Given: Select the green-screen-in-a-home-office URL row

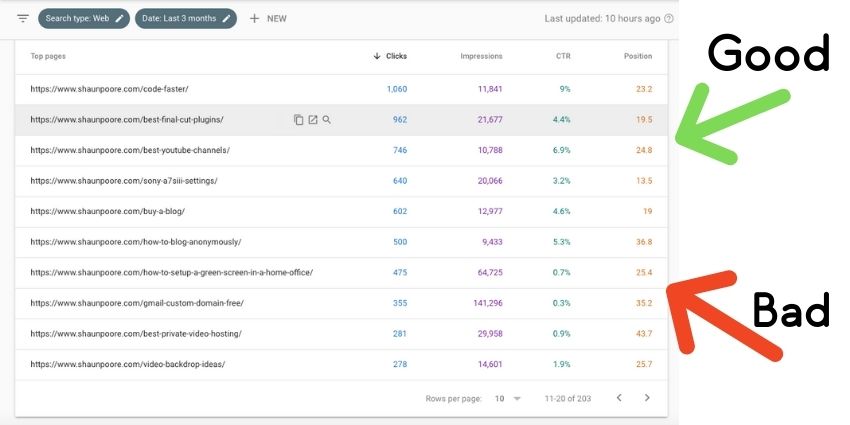Looking at the screenshot, I should [x=342, y=273].
